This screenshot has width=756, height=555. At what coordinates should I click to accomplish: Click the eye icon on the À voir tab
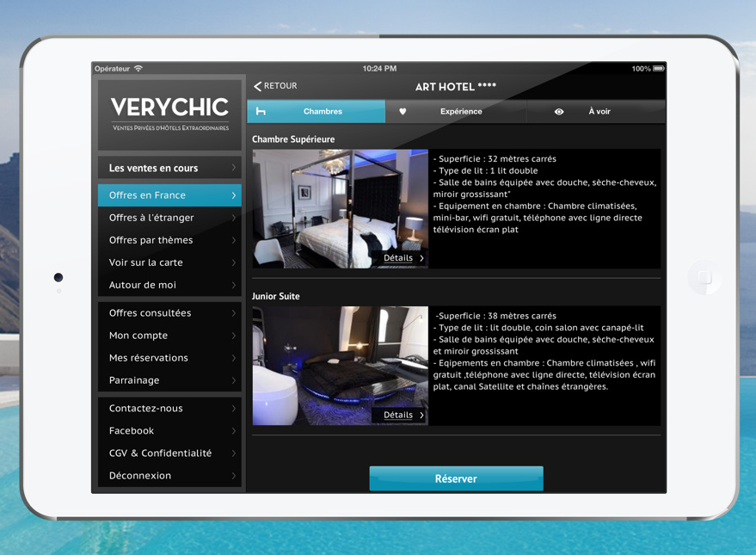pos(559,111)
